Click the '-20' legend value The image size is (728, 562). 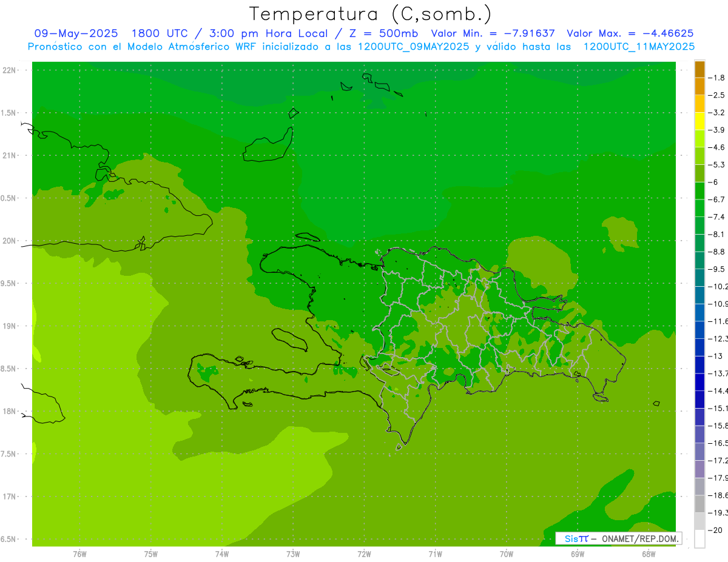[x=715, y=530]
